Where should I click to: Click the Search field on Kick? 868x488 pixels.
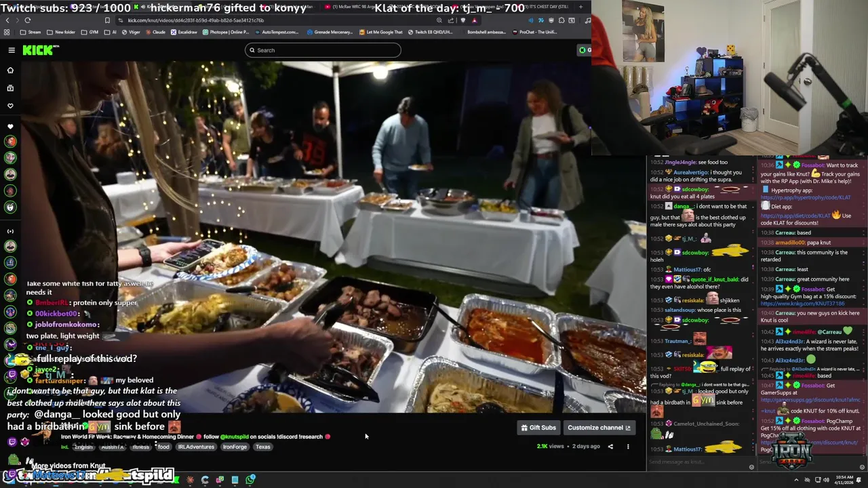point(323,50)
